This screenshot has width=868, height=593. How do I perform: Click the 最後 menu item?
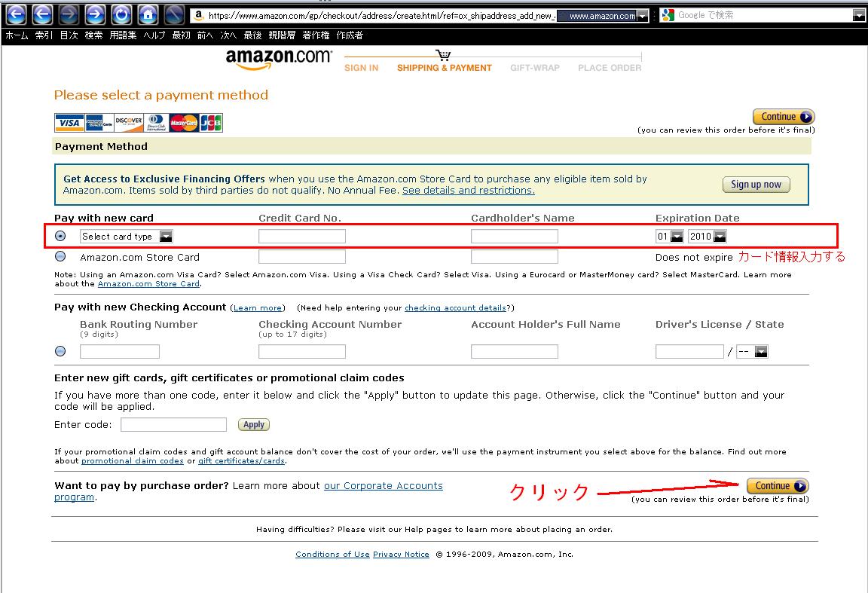coord(252,35)
